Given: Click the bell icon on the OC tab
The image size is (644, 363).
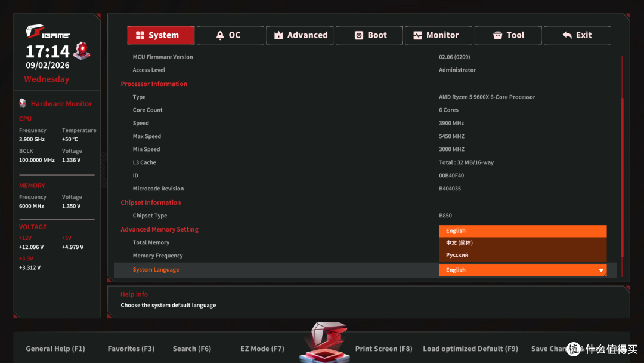Looking at the screenshot, I should pos(220,35).
